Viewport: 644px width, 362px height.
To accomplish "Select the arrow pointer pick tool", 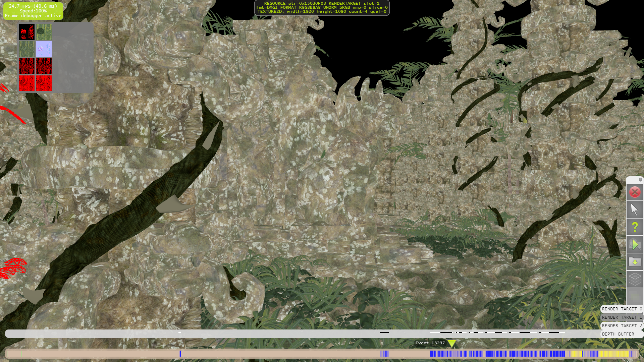I will pos(635,210).
